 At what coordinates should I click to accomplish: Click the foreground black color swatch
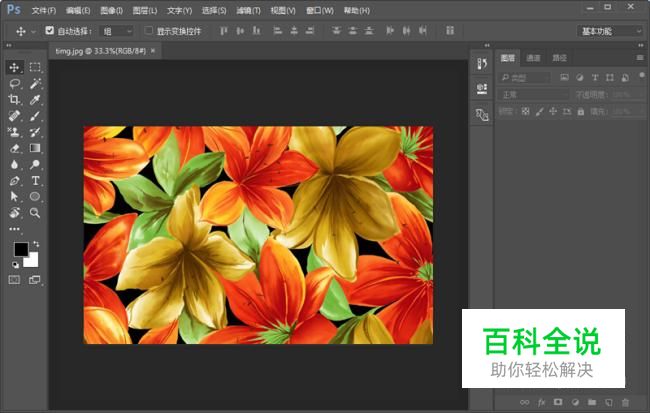[20, 249]
